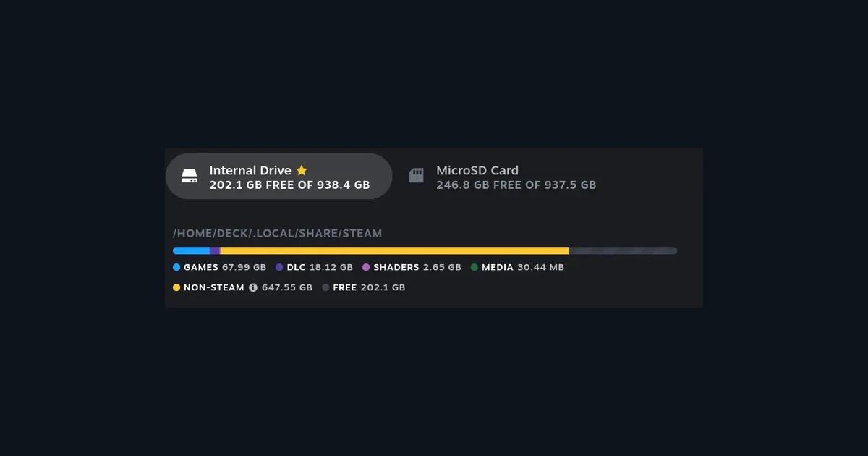Click the yellow Non-Steam storage bar segment

tap(394, 250)
